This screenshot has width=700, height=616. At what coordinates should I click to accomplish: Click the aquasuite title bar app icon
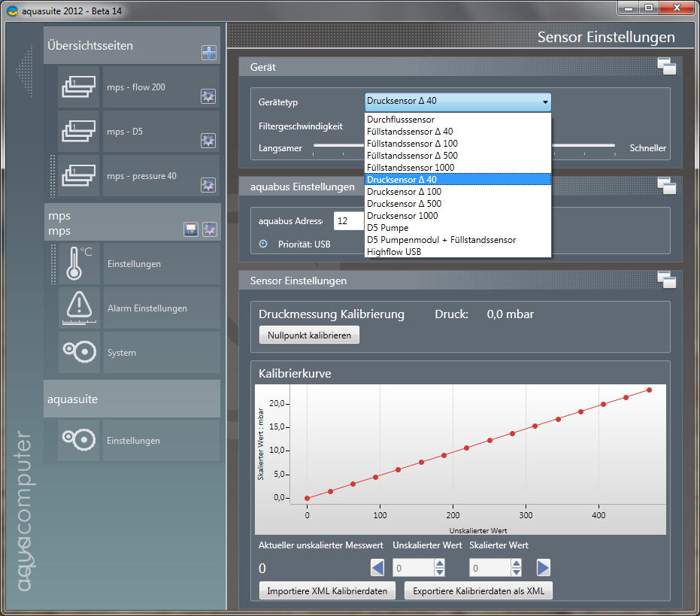tap(13, 11)
